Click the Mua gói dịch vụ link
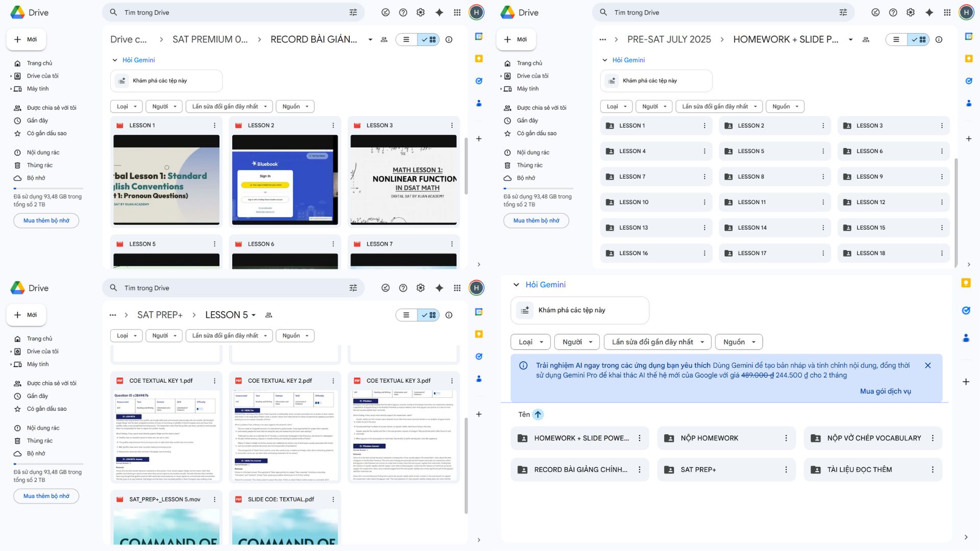This screenshot has width=980, height=551. [885, 391]
